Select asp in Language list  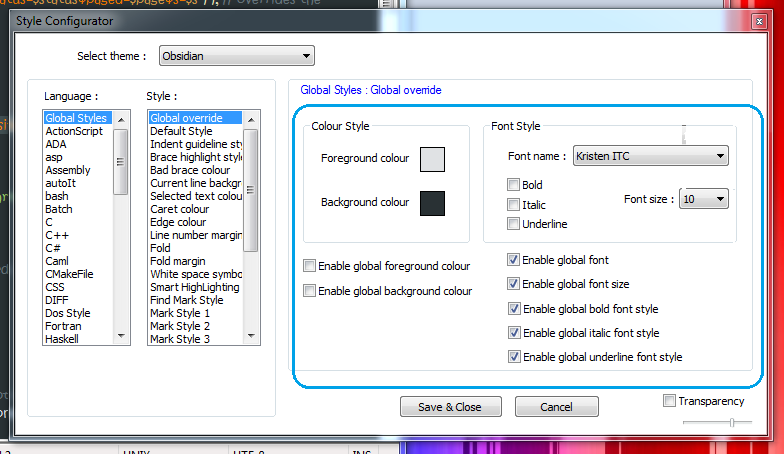pos(78,157)
